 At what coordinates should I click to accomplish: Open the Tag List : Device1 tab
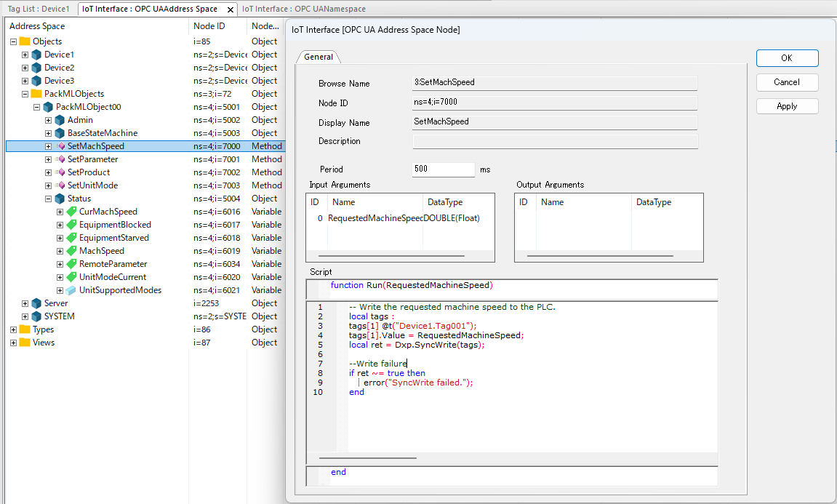[x=39, y=9]
